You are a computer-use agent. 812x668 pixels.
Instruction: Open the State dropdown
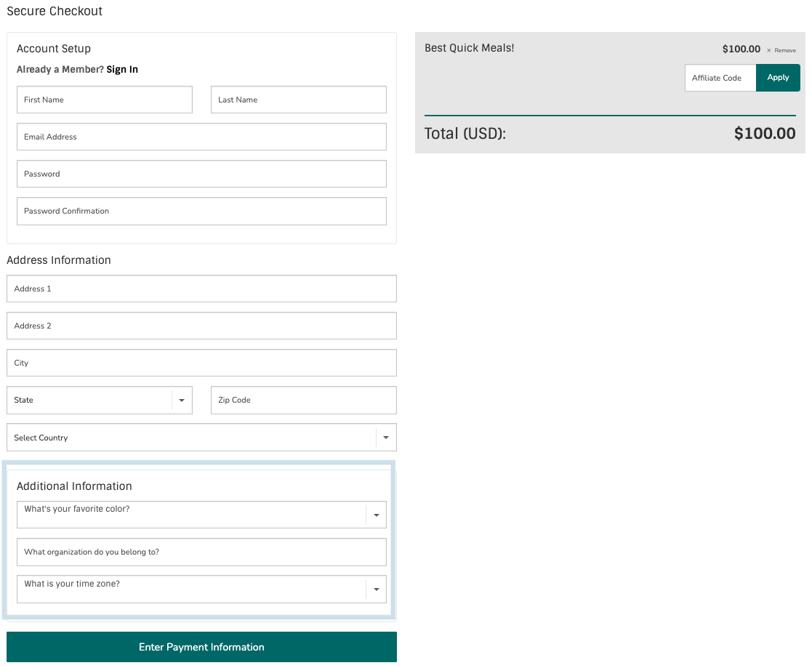pyautogui.click(x=100, y=401)
